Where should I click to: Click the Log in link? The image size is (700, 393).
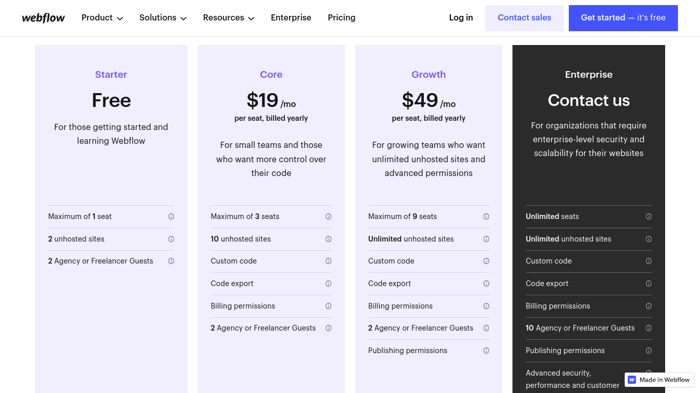click(x=461, y=18)
